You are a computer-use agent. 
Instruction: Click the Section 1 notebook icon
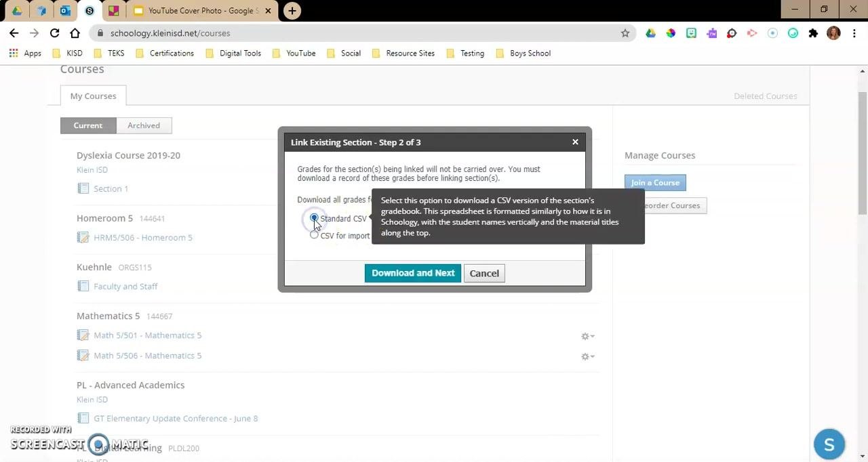tap(83, 188)
